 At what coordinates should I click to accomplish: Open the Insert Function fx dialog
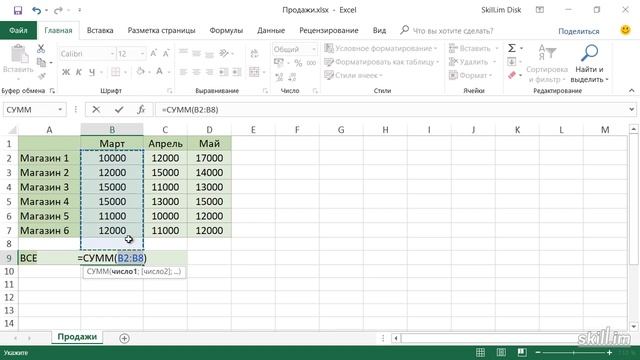click(141, 109)
